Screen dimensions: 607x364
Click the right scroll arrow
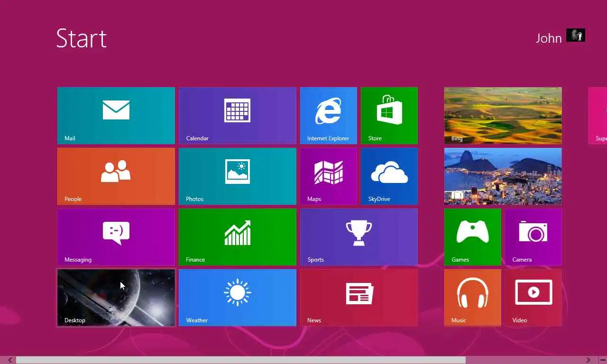tap(588, 360)
